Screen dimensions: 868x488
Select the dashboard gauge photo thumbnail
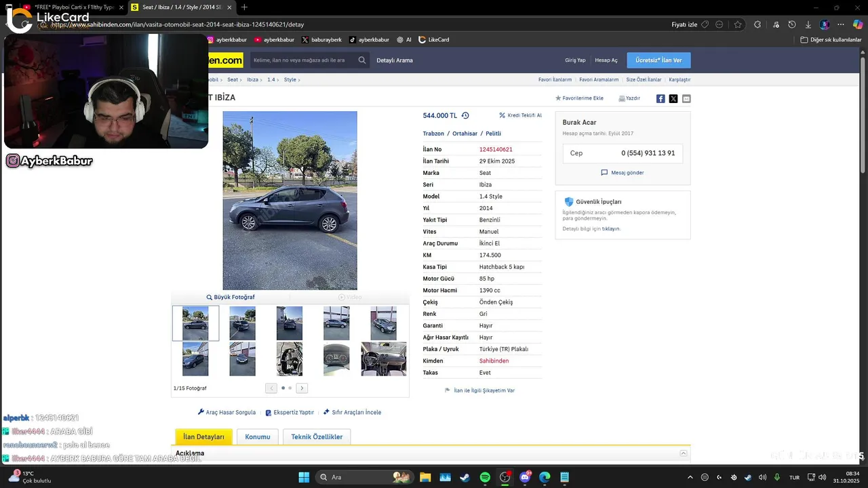[x=336, y=359]
